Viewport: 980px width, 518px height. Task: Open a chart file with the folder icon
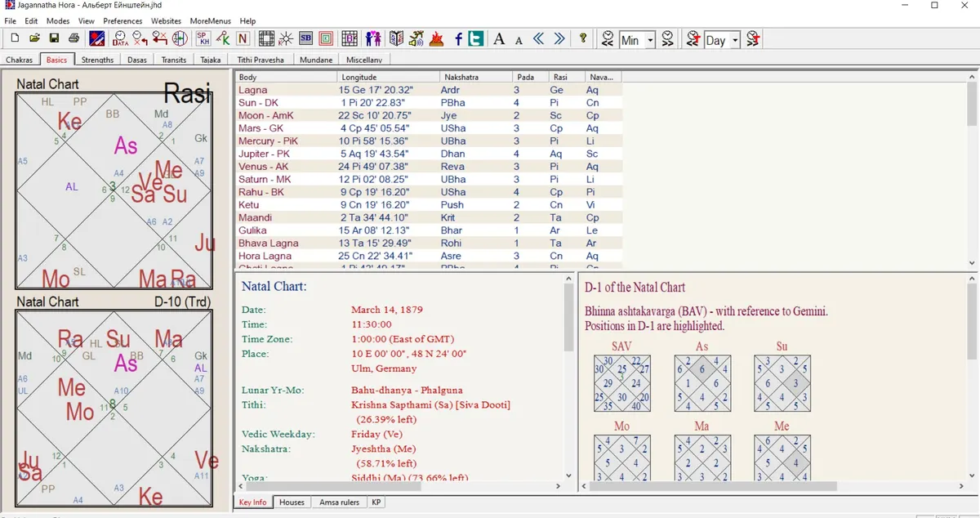(34, 38)
